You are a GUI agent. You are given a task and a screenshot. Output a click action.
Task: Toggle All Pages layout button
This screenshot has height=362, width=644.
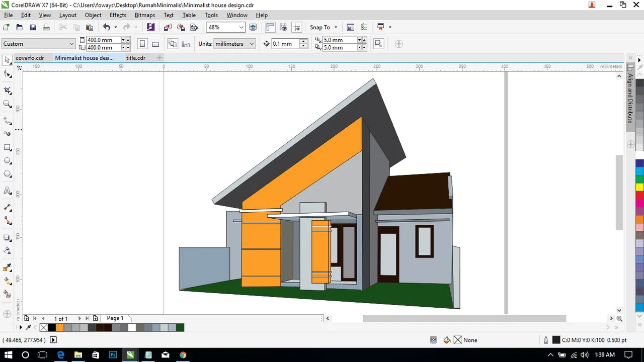[173, 44]
